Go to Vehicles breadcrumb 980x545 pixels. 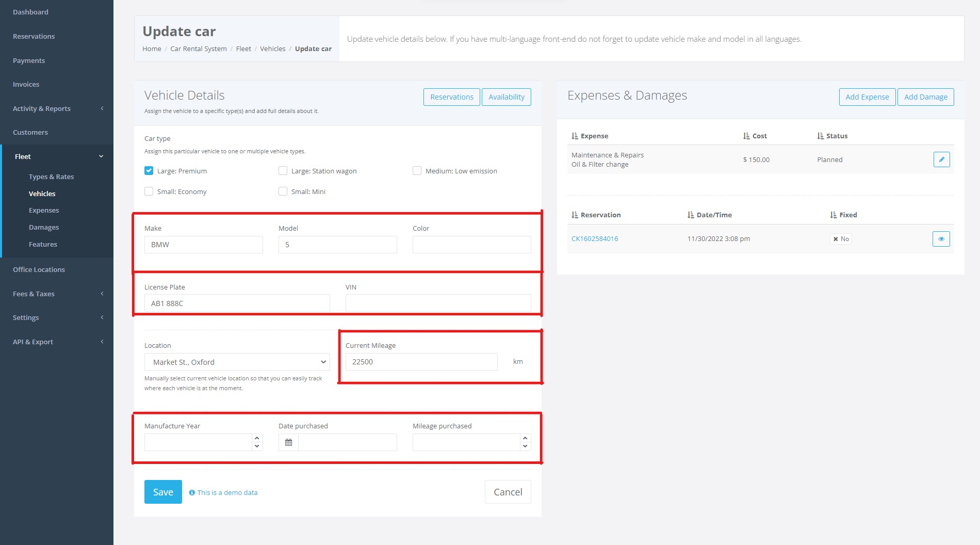pyautogui.click(x=272, y=49)
